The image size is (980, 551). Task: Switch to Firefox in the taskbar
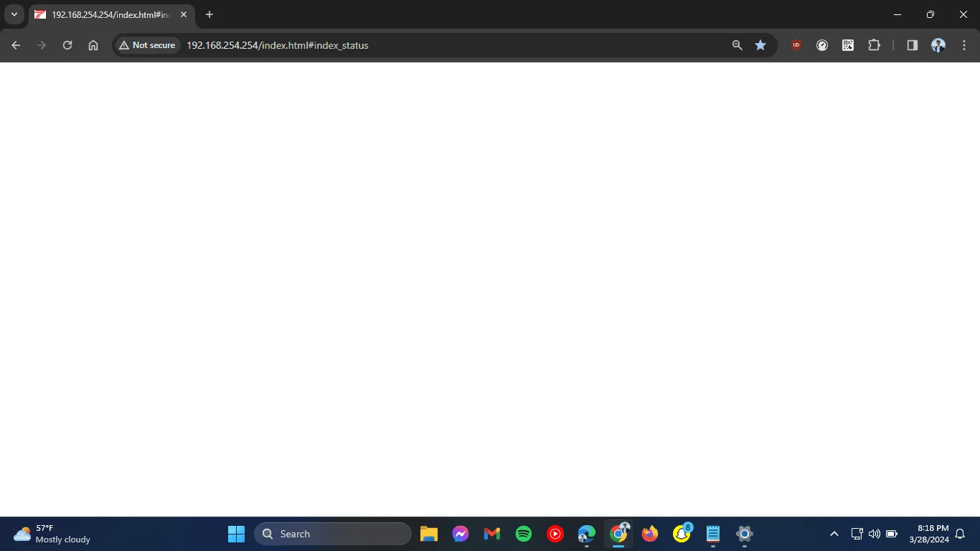click(650, 534)
